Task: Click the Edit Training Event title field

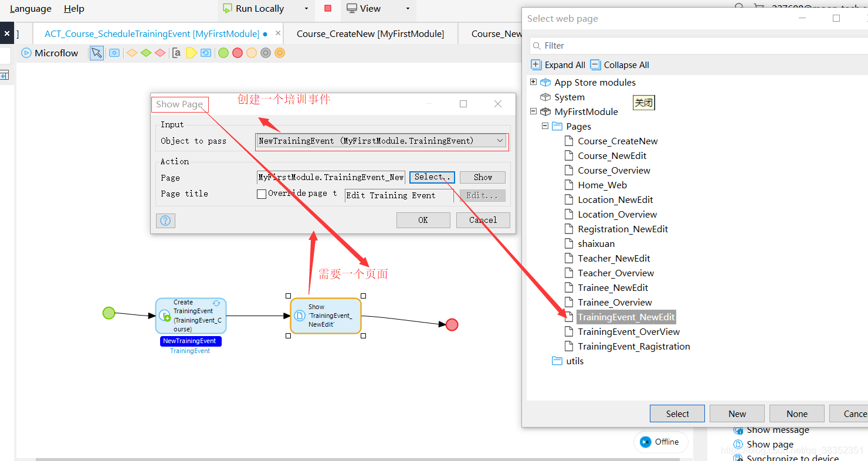Action: click(399, 196)
